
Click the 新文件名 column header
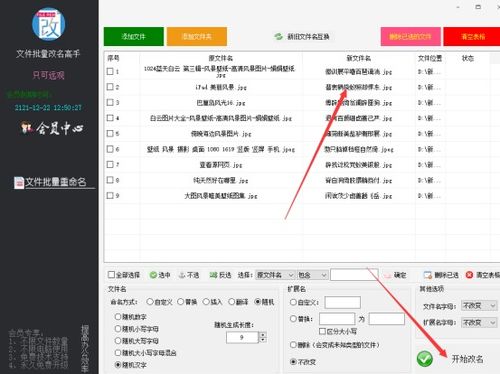pos(359,58)
